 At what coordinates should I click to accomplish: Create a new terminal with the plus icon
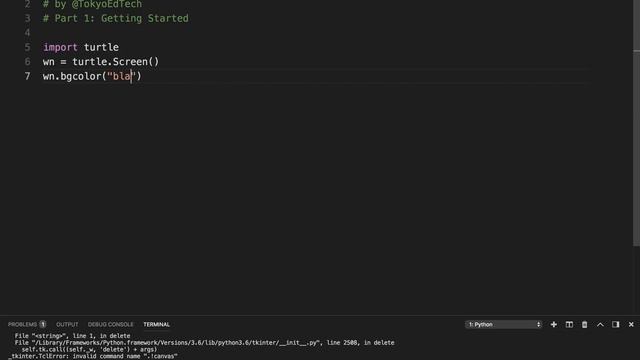pos(553,324)
